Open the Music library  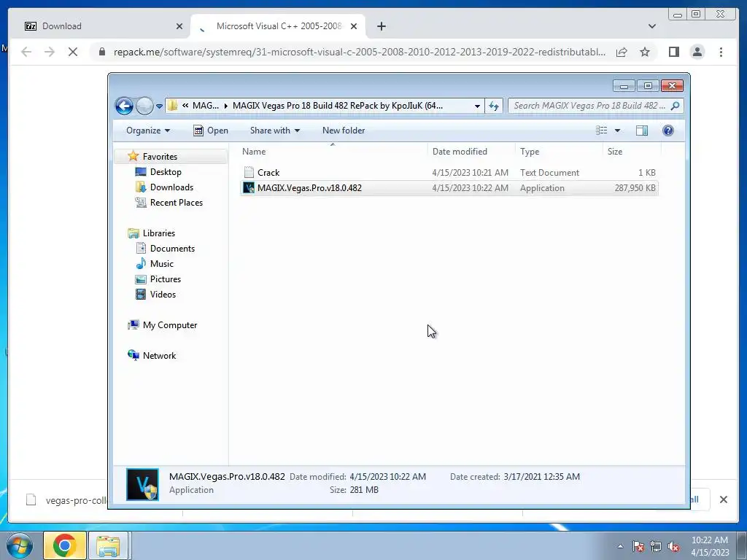coord(161,263)
